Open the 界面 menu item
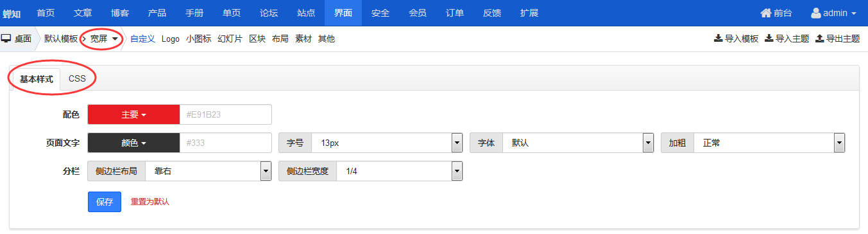The width and height of the screenshot is (868, 234). [343, 13]
